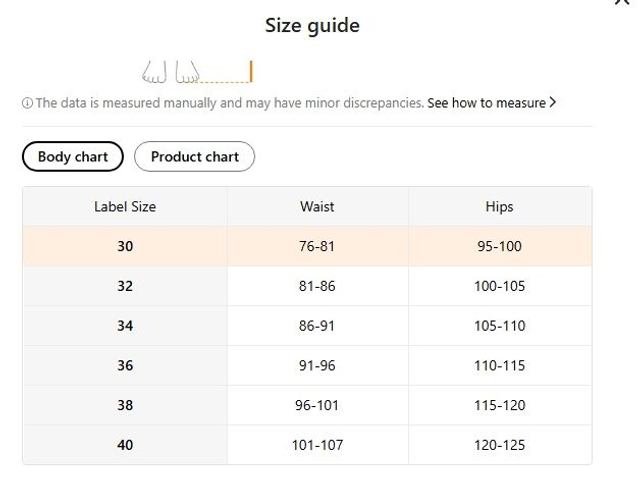640x498 pixels.
Task: Switch to the Product chart tab
Action: (194, 157)
